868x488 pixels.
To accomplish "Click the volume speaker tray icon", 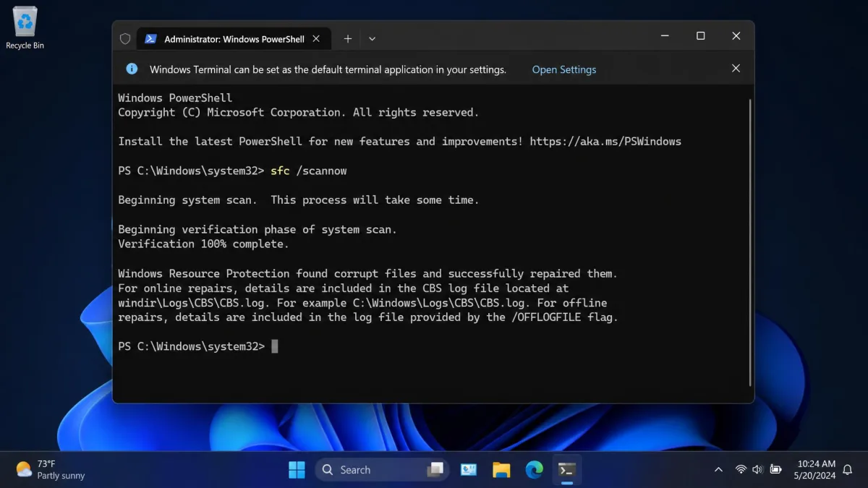I will click(x=757, y=470).
